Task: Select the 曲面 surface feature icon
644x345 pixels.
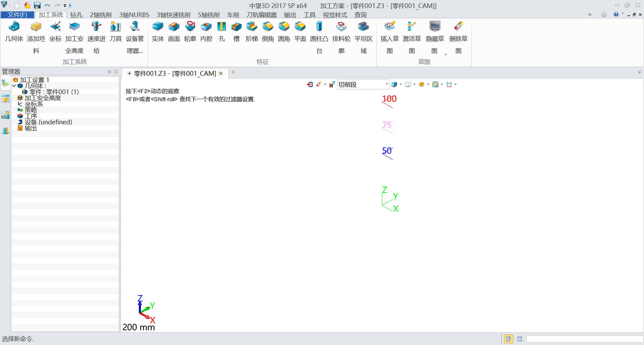Action: click(174, 27)
